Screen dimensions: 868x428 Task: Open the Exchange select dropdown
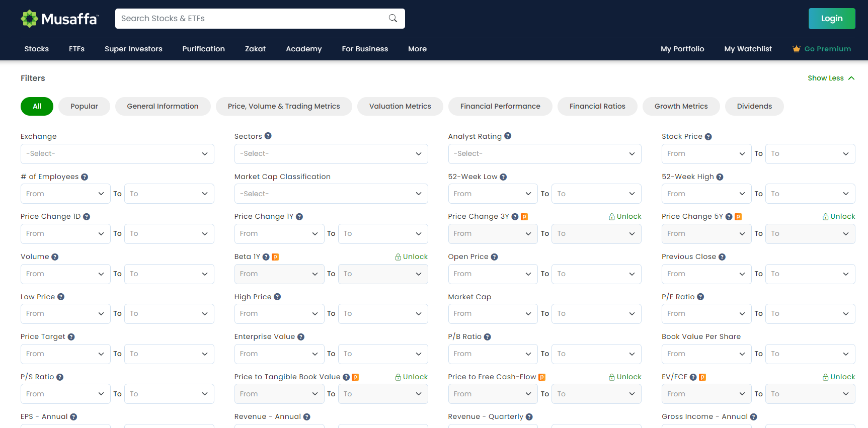point(117,154)
